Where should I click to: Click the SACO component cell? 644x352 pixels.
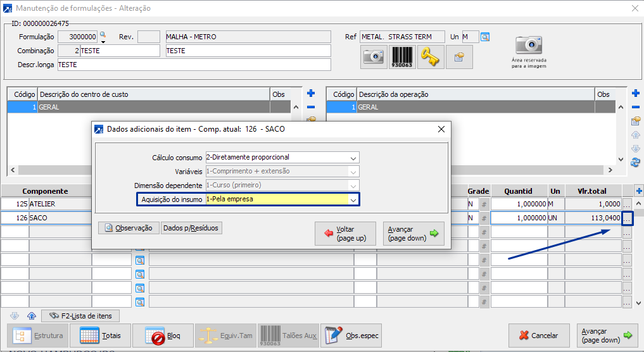coord(60,218)
